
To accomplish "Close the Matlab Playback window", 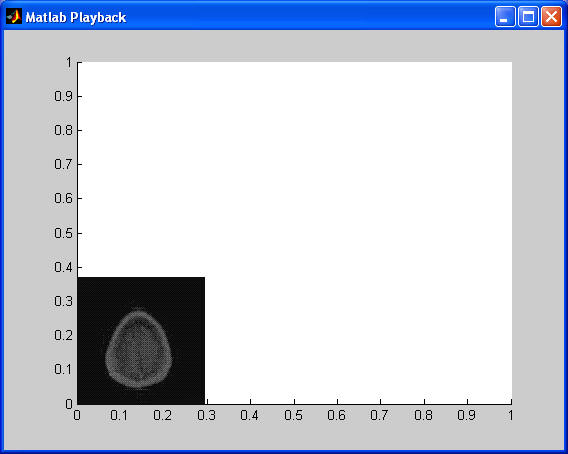I will tap(551, 17).
